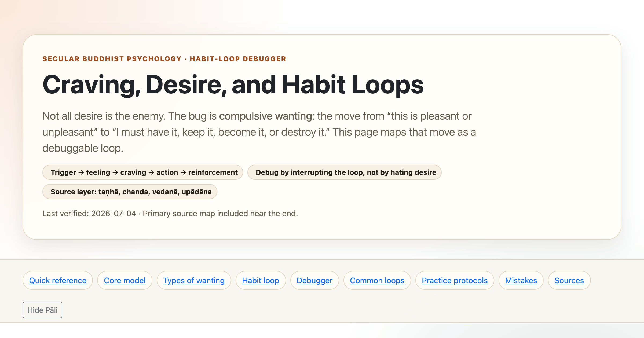
Task: Click 'Debug by interrupting the loop, not by hating desire' pill
Action: (x=345, y=172)
